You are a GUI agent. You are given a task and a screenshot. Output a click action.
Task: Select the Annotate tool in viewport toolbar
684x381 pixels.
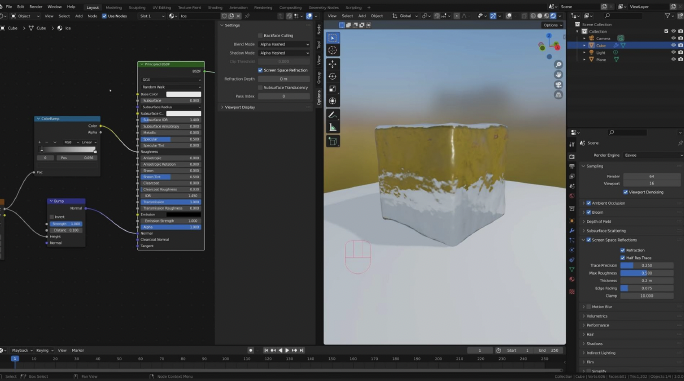pyautogui.click(x=332, y=115)
